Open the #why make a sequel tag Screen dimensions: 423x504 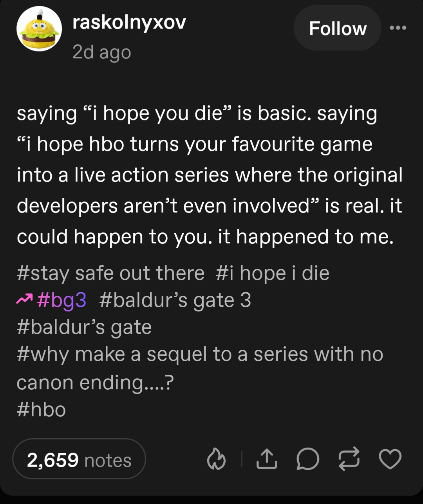tap(200, 355)
